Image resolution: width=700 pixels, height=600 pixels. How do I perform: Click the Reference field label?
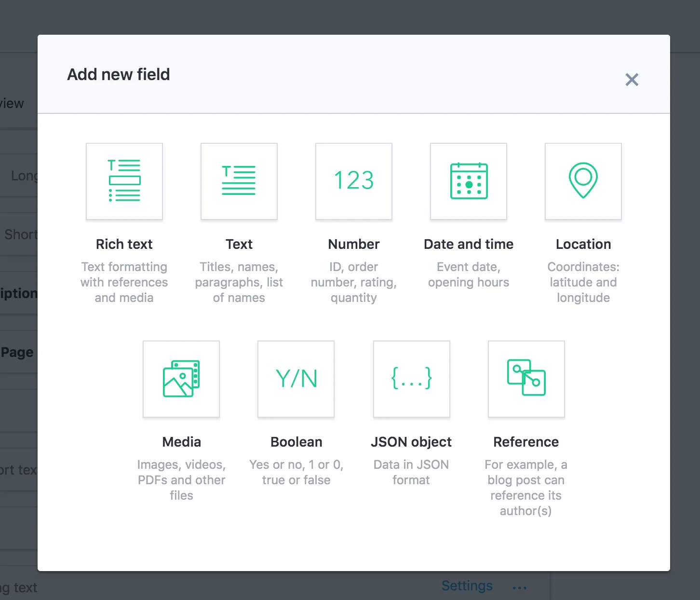(x=526, y=442)
